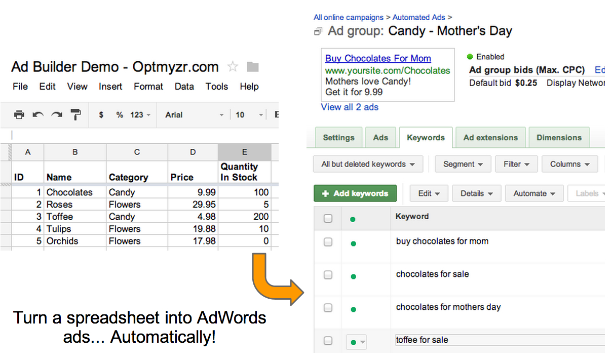Expand the 'All but deleted keywords' dropdown

tap(368, 164)
